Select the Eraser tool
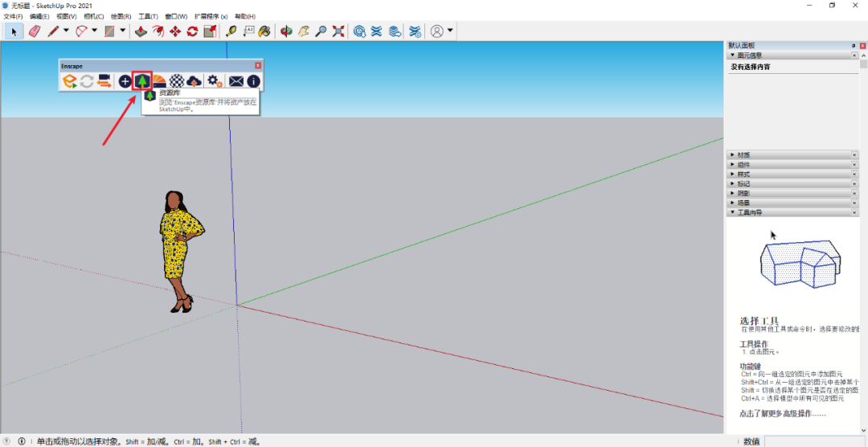Screen dimensions: 868x447 coord(34,31)
